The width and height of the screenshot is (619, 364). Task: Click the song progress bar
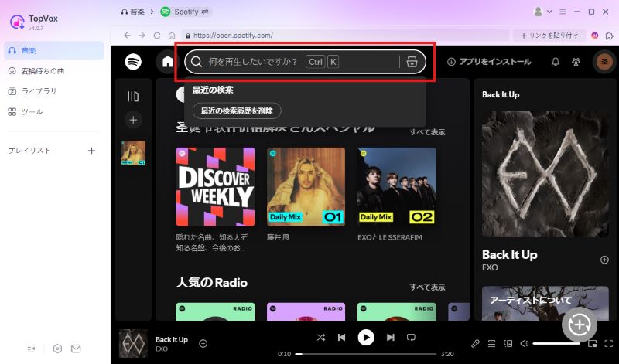point(364,354)
